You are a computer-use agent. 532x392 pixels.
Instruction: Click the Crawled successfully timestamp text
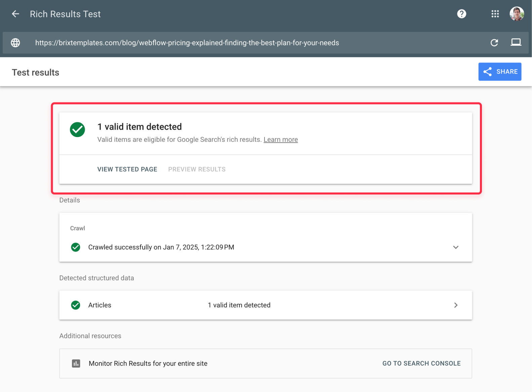coord(161,247)
